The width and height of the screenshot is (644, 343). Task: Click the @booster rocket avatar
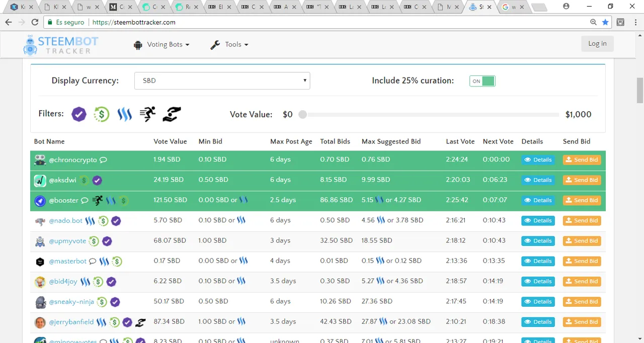pyautogui.click(x=40, y=200)
